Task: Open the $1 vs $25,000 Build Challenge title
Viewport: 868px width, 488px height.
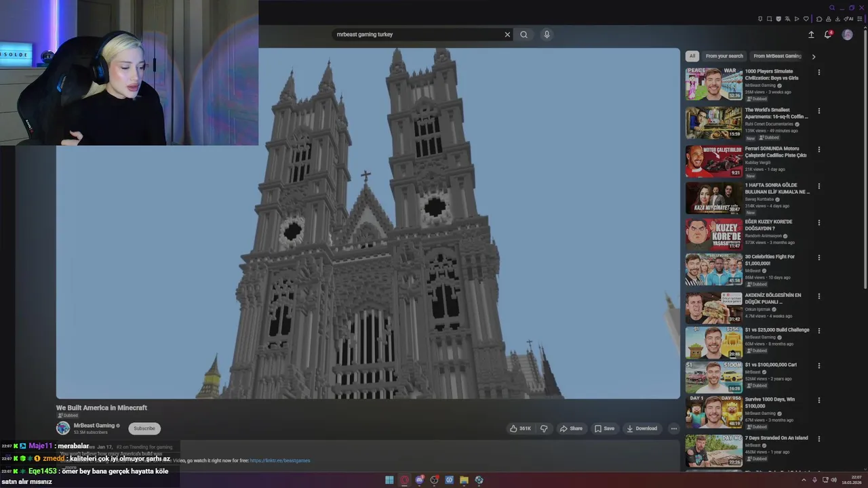Action: [x=777, y=330]
